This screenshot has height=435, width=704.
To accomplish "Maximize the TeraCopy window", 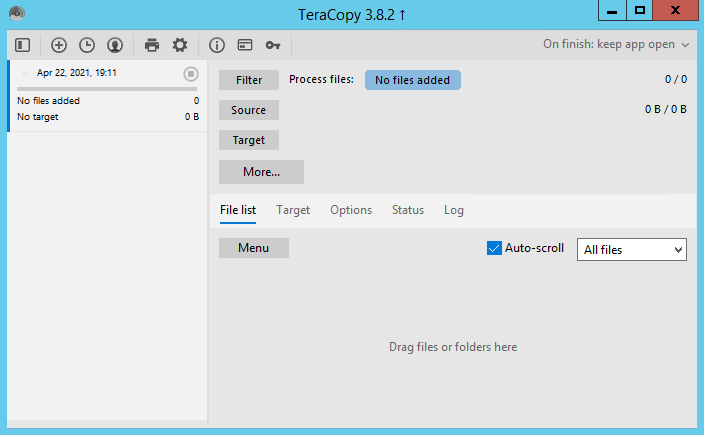I will coord(640,10).
